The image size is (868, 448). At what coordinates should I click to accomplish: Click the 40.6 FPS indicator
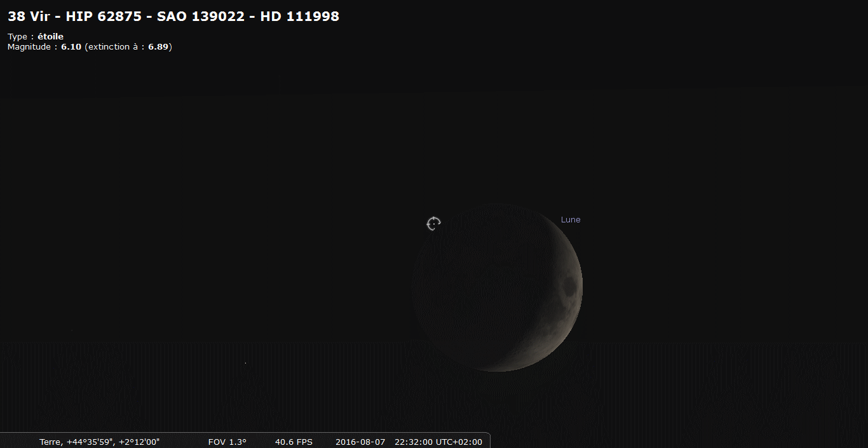(294, 442)
